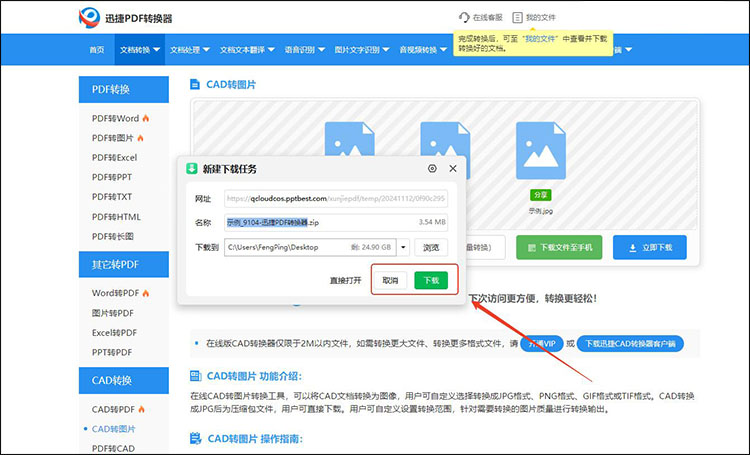Select PDF转图片 in sidebar
Screen dimensions: 750x455
point(112,138)
